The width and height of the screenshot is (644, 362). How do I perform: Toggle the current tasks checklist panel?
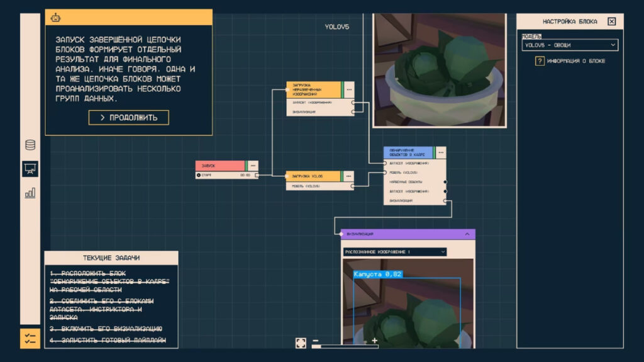pos(30,338)
